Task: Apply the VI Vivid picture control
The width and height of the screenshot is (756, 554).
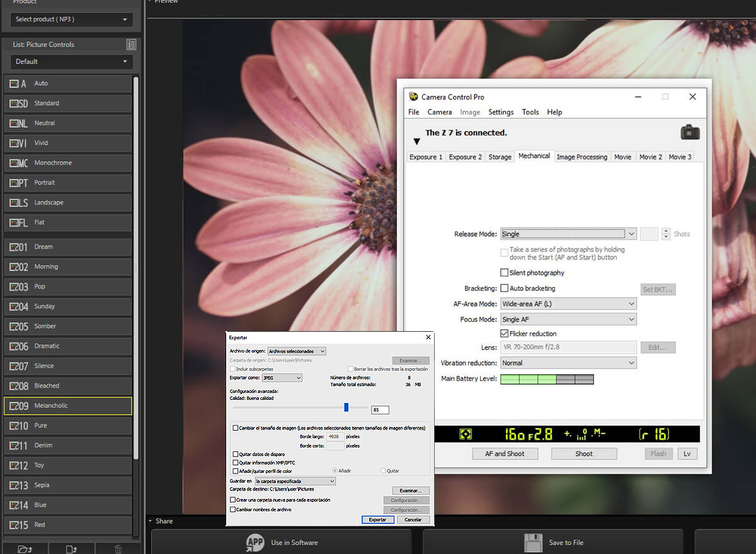Action: (68, 143)
